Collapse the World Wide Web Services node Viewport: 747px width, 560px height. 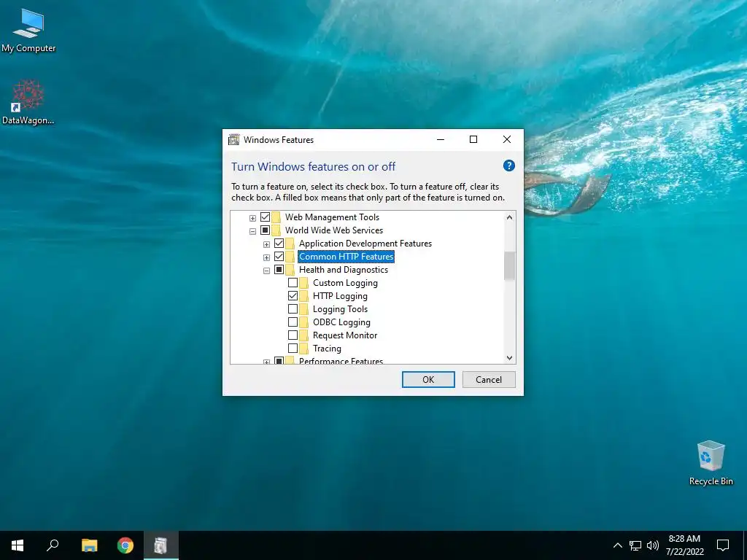[253, 231]
